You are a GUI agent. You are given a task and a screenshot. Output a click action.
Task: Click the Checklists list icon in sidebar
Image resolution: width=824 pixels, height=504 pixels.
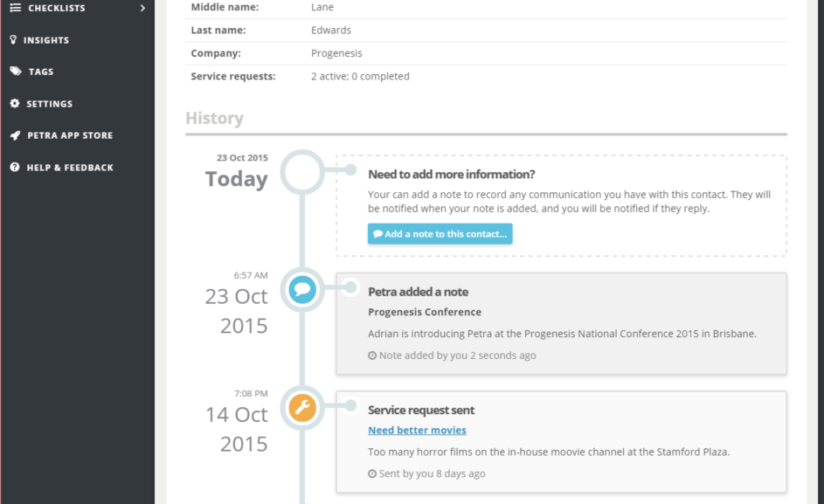pyautogui.click(x=15, y=8)
